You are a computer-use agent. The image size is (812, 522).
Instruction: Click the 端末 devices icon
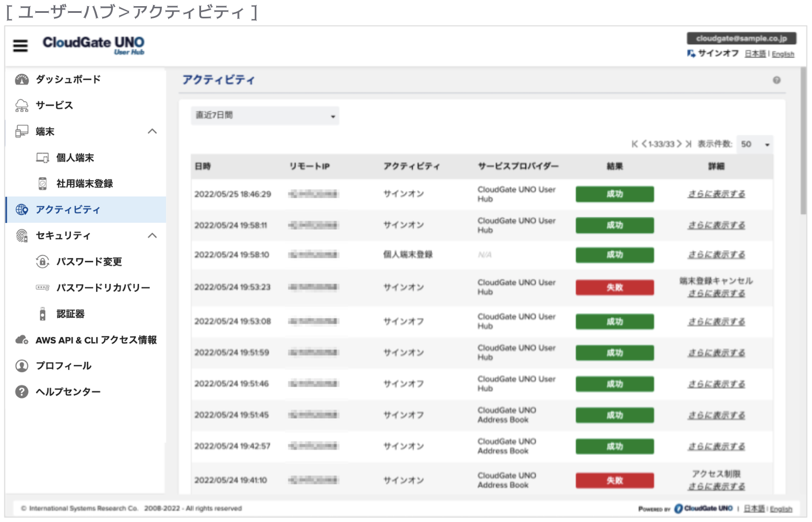point(22,131)
